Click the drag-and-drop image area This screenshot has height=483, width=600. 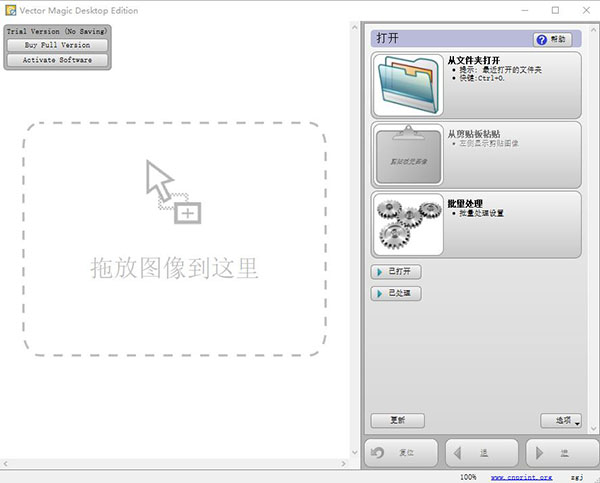[x=174, y=239]
